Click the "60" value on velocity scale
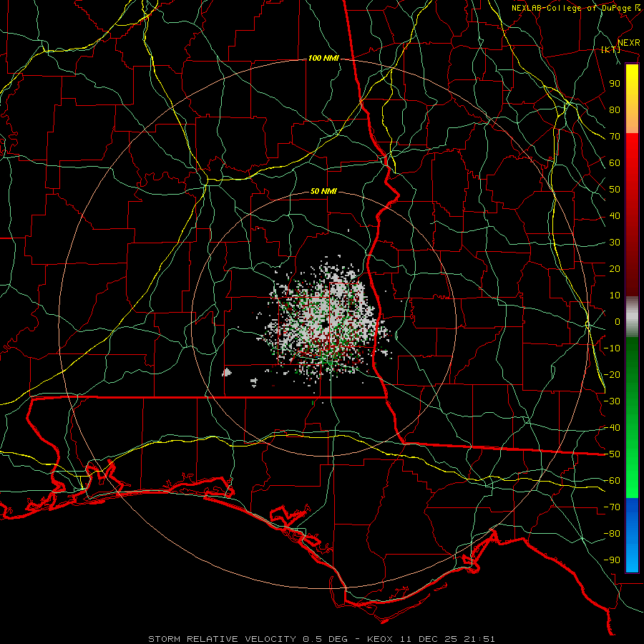 (x=615, y=162)
